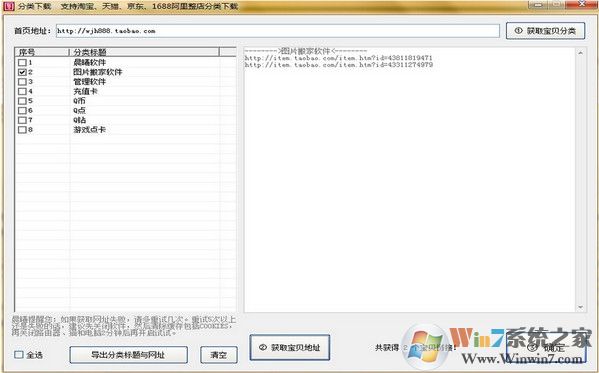Click the results panel scroll-up arrow

tap(580, 53)
